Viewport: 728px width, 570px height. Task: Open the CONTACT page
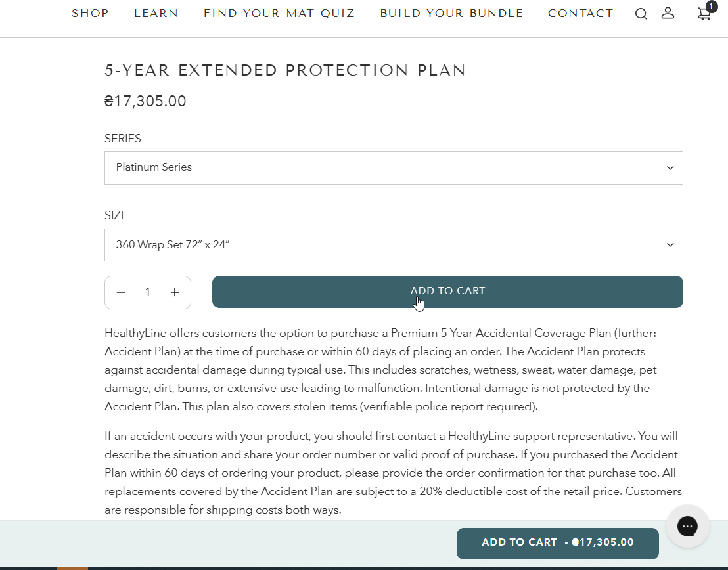[x=580, y=13]
